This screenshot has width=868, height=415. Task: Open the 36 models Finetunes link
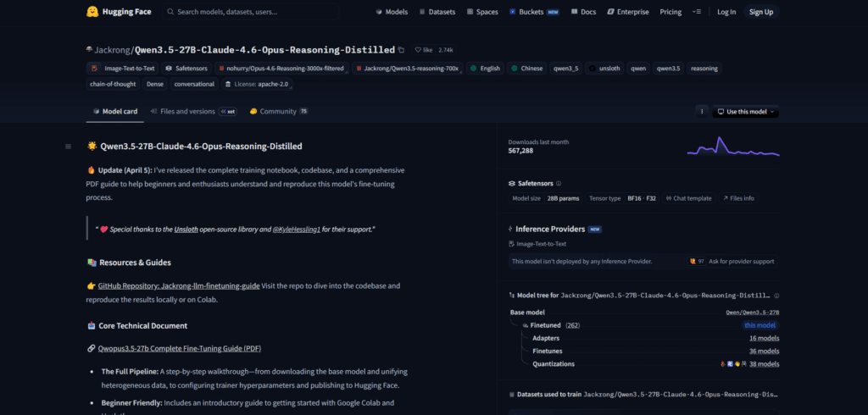click(765, 351)
